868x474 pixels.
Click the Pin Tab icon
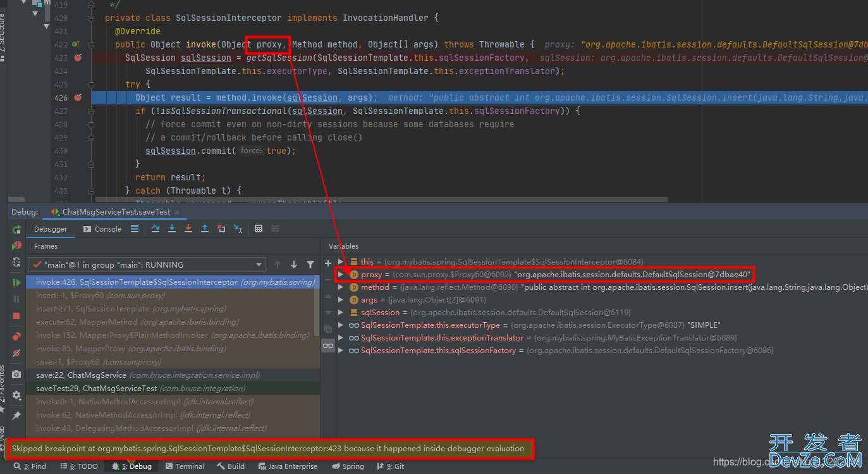[16, 416]
